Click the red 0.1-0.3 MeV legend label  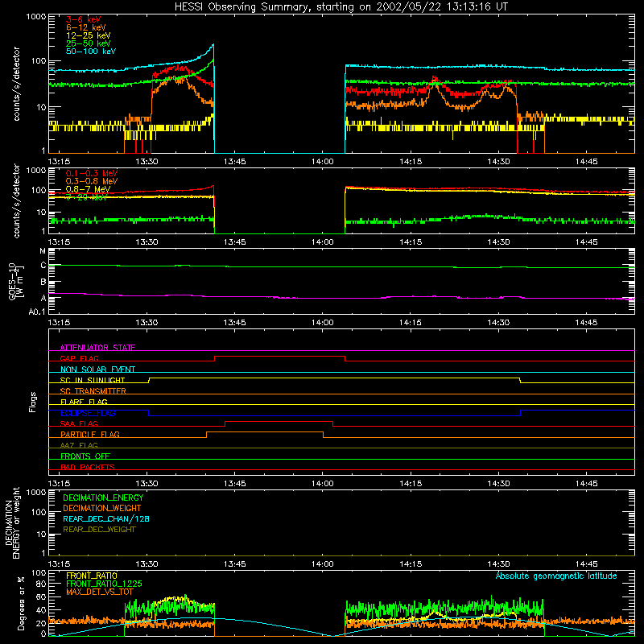[92, 173]
